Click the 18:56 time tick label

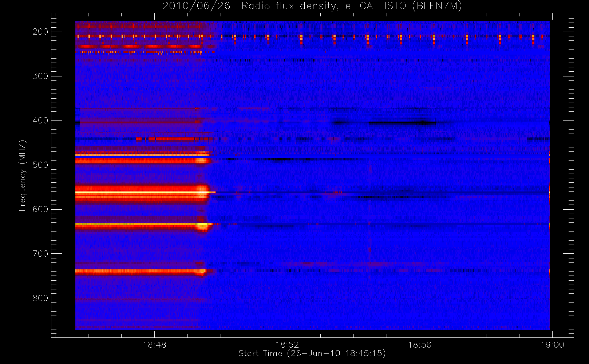point(419,345)
